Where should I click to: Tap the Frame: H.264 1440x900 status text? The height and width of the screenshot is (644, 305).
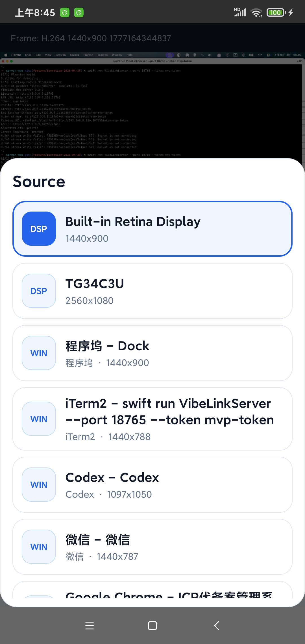pyautogui.click(x=91, y=38)
